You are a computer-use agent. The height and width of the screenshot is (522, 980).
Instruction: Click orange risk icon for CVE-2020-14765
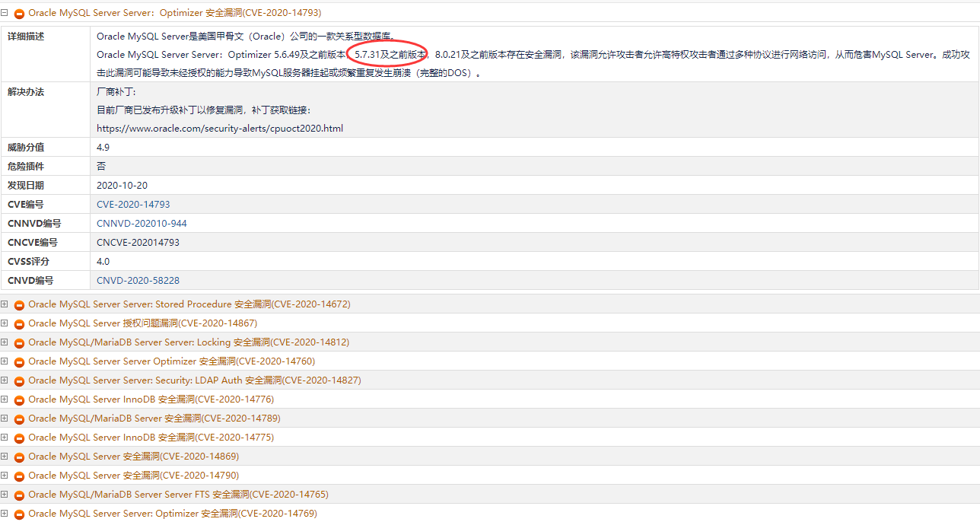[x=20, y=495]
